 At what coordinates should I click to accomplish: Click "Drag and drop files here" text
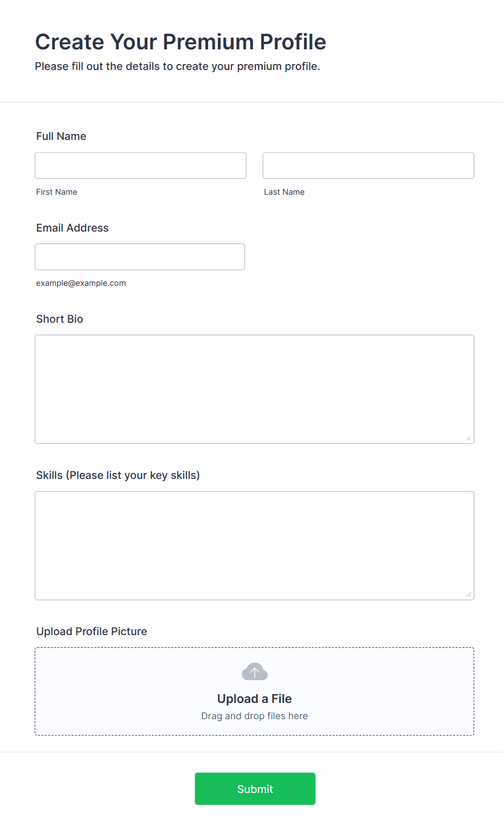tap(254, 716)
